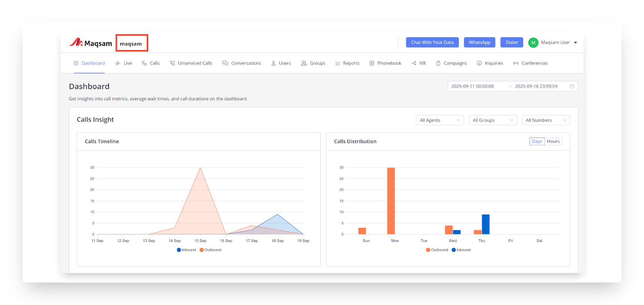Open the All Groups filter dropdown
The width and height of the screenshot is (644, 305).
(x=493, y=120)
